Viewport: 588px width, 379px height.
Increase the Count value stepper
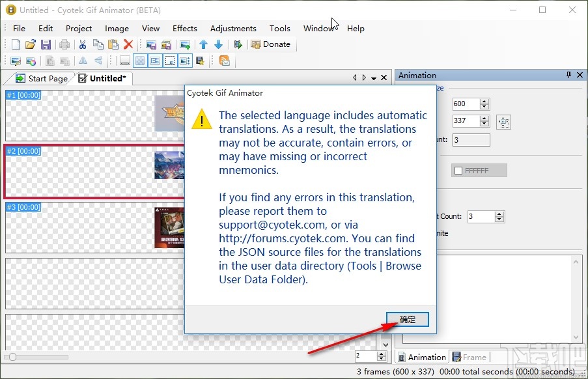coord(499,214)
